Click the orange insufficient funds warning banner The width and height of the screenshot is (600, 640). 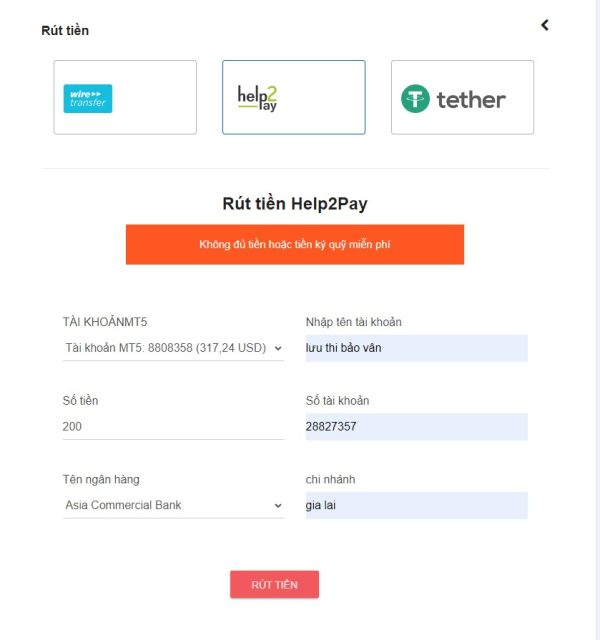point(294,244)
